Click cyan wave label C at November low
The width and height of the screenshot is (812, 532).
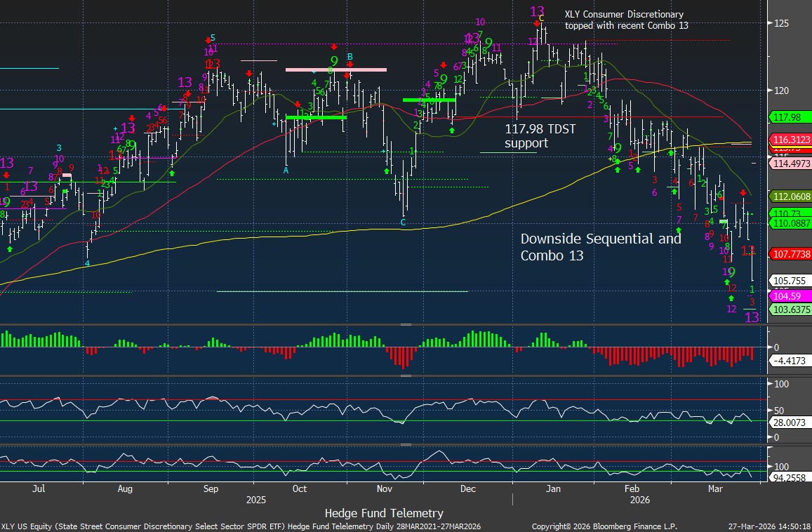point(403,222)
